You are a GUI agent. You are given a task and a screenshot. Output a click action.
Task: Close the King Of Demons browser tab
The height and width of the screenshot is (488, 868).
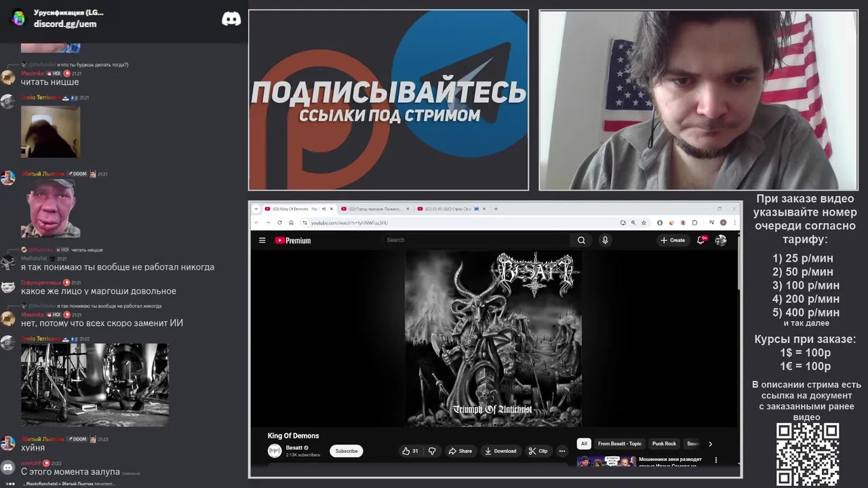click(332, 209)
